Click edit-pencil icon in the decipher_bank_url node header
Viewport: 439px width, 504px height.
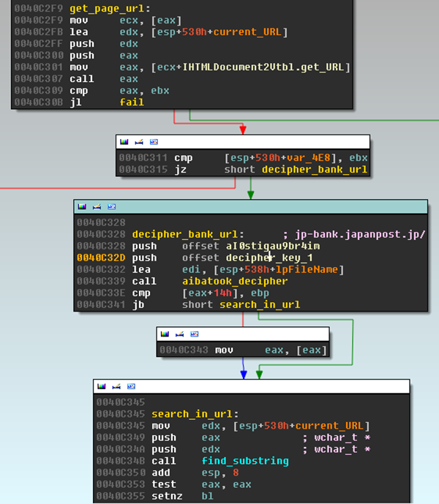(x=97, y=207)
